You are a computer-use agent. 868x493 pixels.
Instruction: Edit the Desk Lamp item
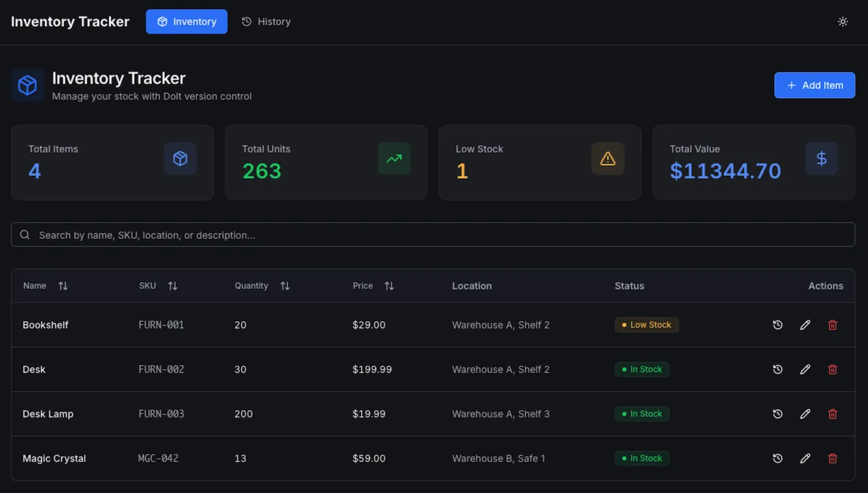pos(805,414)
